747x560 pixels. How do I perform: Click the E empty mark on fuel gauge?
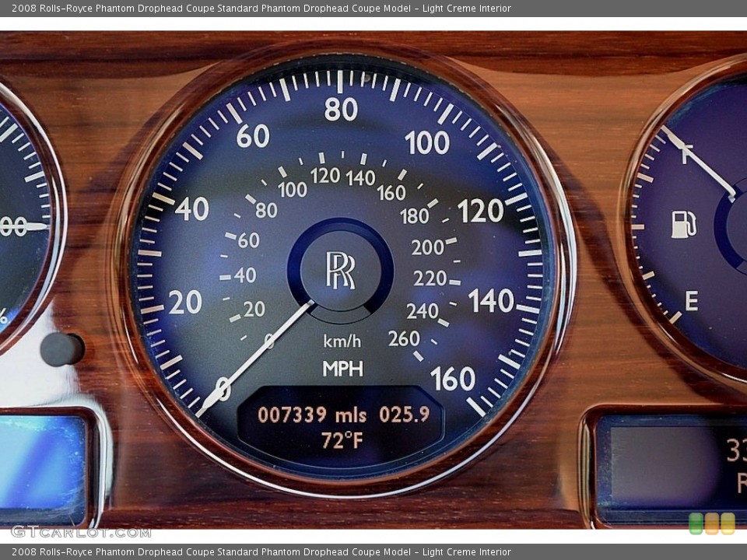coord(691,302)
